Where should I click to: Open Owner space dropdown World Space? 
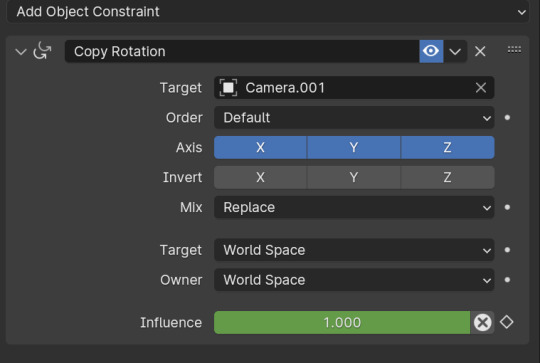(x=354, y=280)
